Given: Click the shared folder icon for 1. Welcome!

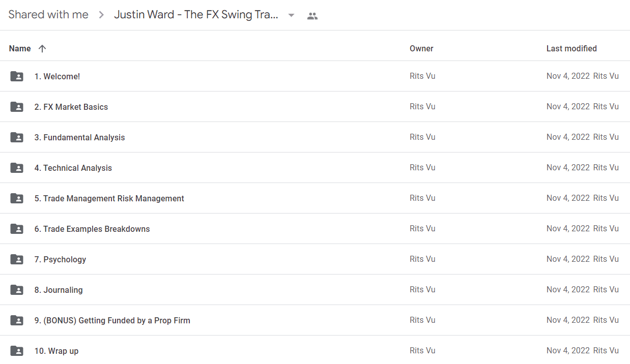Looking at the screenshot, I should tap(17, 76).
